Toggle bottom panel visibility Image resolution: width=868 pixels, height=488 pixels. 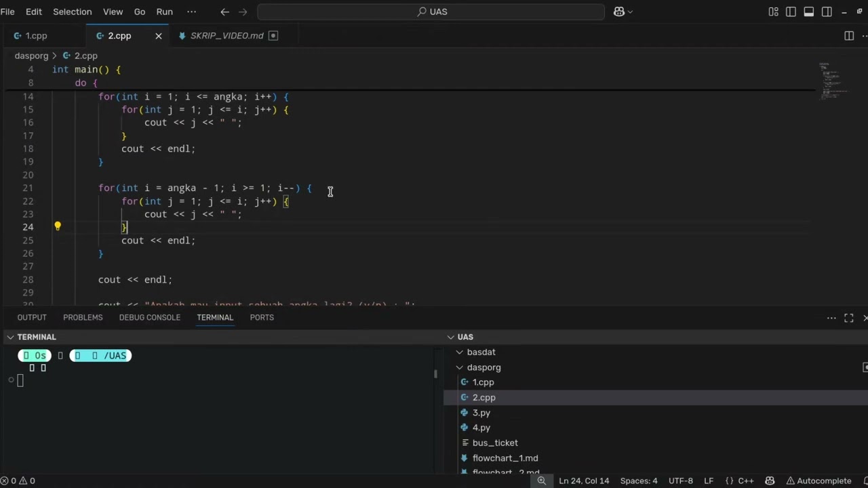(808, 12)
